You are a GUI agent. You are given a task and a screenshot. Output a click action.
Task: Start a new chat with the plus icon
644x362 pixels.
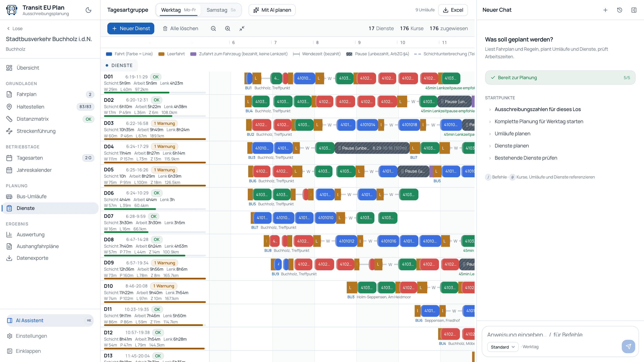point(605,10)
